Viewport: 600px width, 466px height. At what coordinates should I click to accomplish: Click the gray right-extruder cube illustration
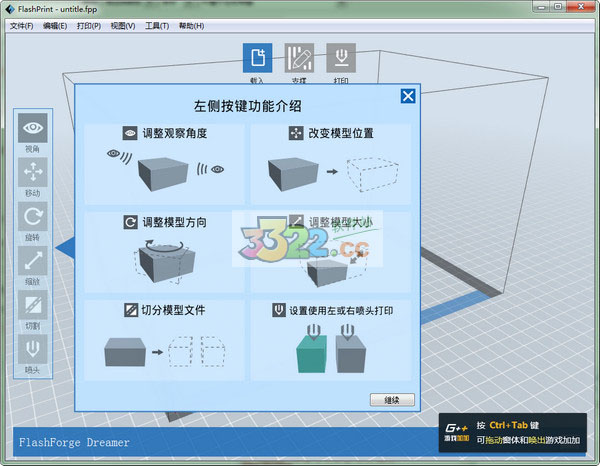351,354
